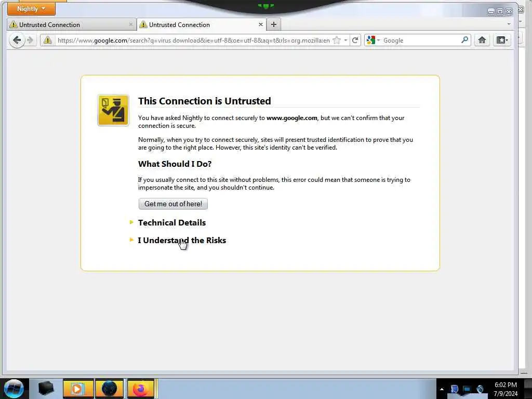Open the media player taskbar icon

(78, 389)
